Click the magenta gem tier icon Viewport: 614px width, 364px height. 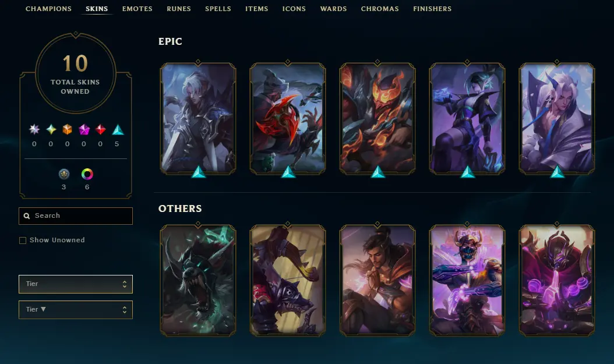84,129
